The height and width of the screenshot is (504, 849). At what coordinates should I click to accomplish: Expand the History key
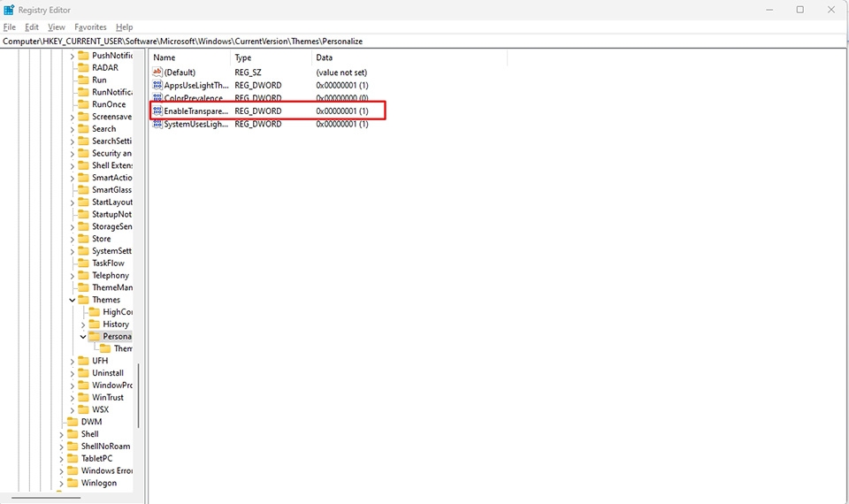[83, 325]
